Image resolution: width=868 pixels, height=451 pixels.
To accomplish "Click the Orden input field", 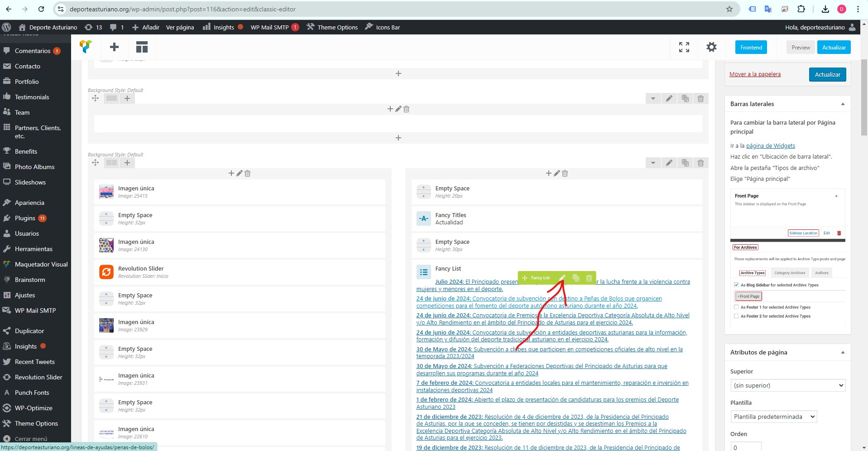I will 746,447.
